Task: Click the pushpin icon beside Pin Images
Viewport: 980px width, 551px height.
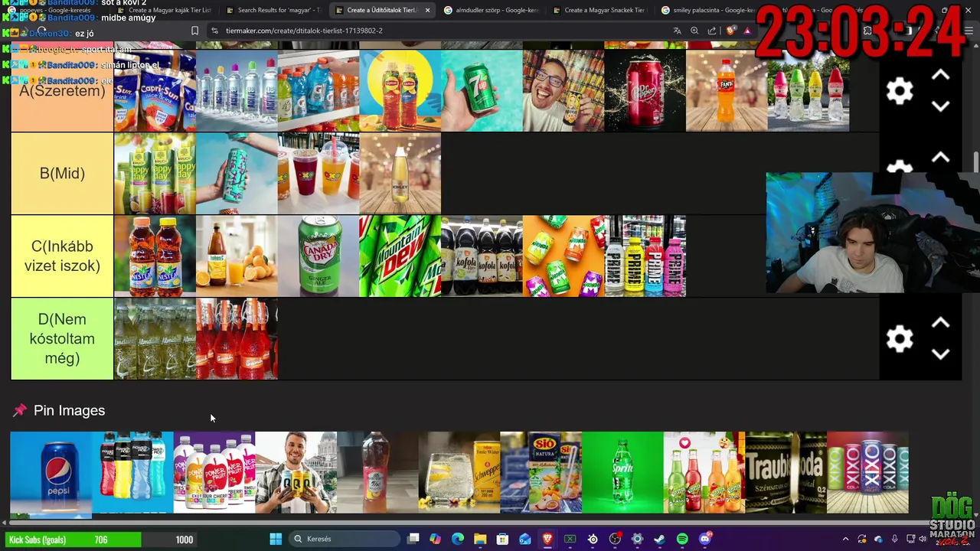Action: [x=19, y=411]
